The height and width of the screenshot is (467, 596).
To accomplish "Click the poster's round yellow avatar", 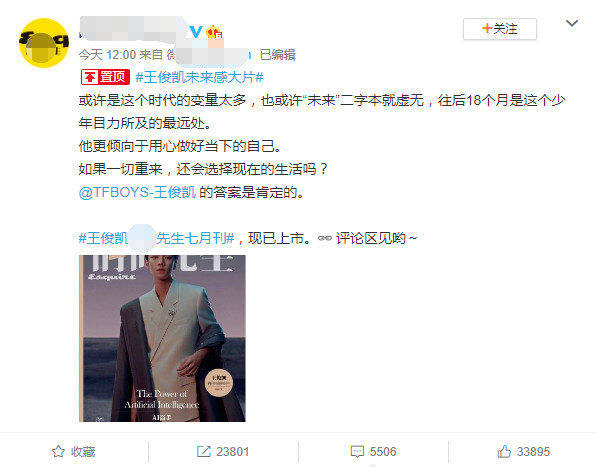I will tap(44, 43).
